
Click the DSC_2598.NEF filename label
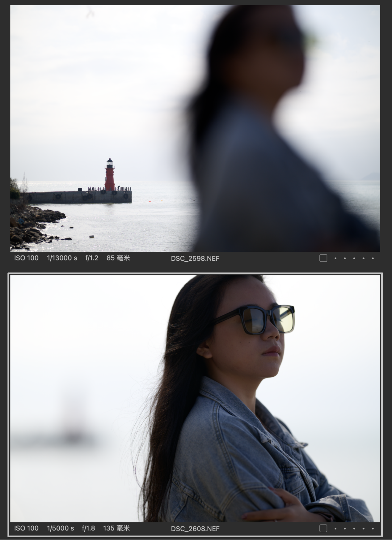tap(195, 259)
